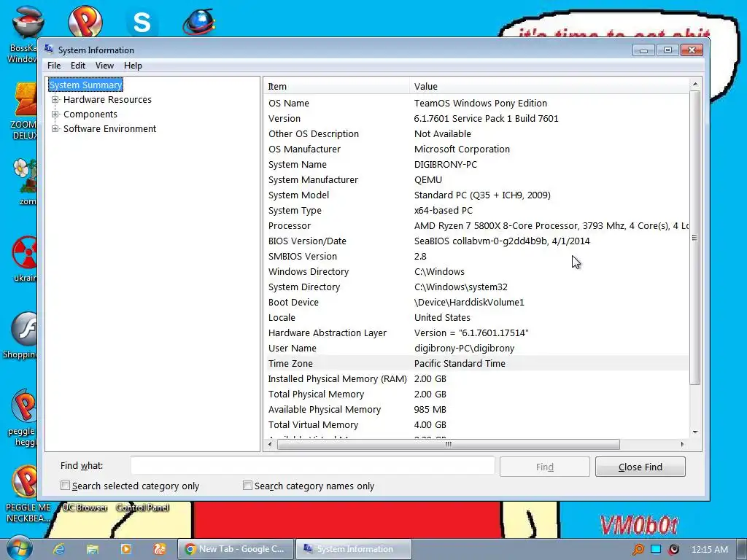Select the Time Zone row

[476, 363]
